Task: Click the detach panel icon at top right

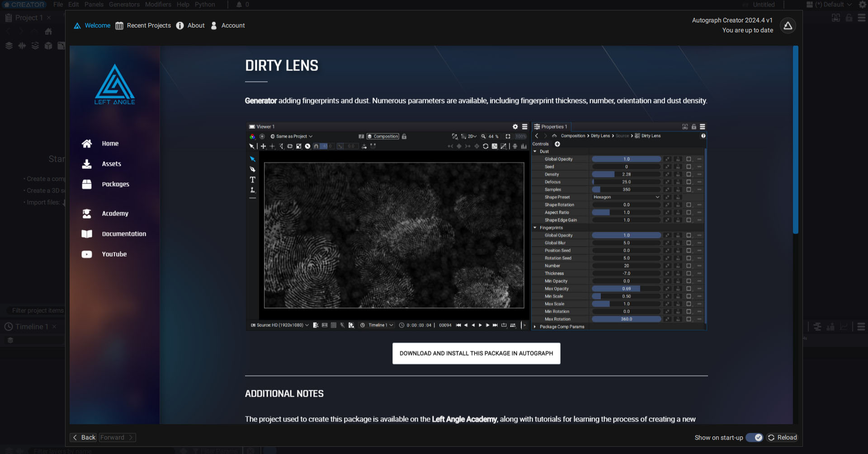Action: 836,18
